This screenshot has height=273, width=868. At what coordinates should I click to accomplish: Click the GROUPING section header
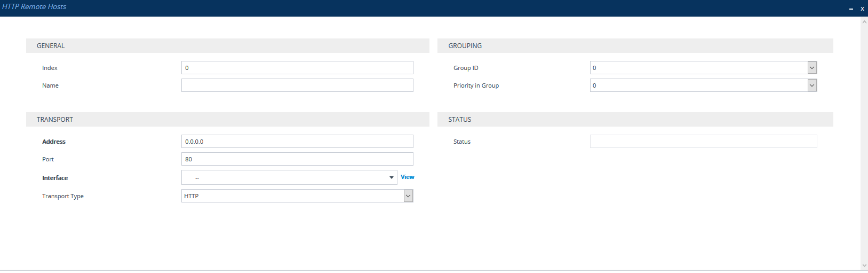pyautogui.click(x=465, y=46)
